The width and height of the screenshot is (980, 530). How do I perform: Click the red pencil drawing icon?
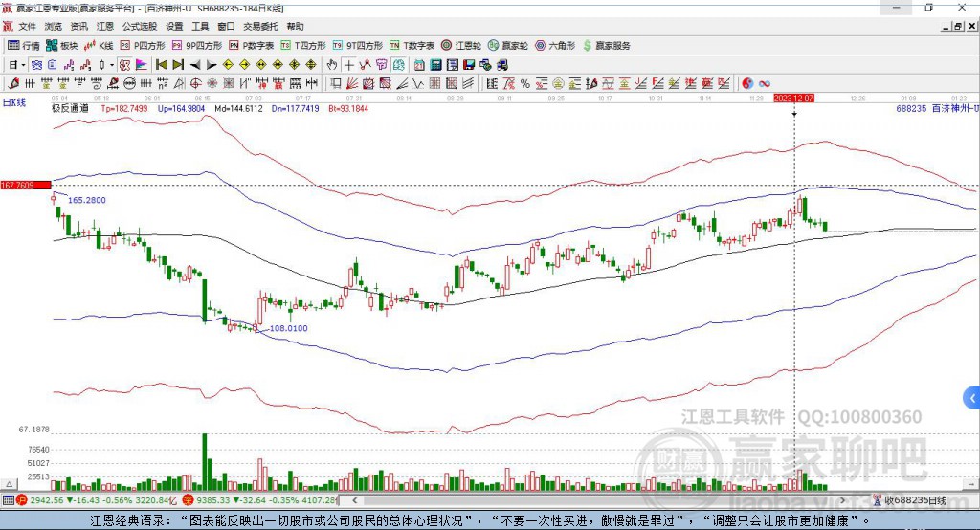(13, 83)
